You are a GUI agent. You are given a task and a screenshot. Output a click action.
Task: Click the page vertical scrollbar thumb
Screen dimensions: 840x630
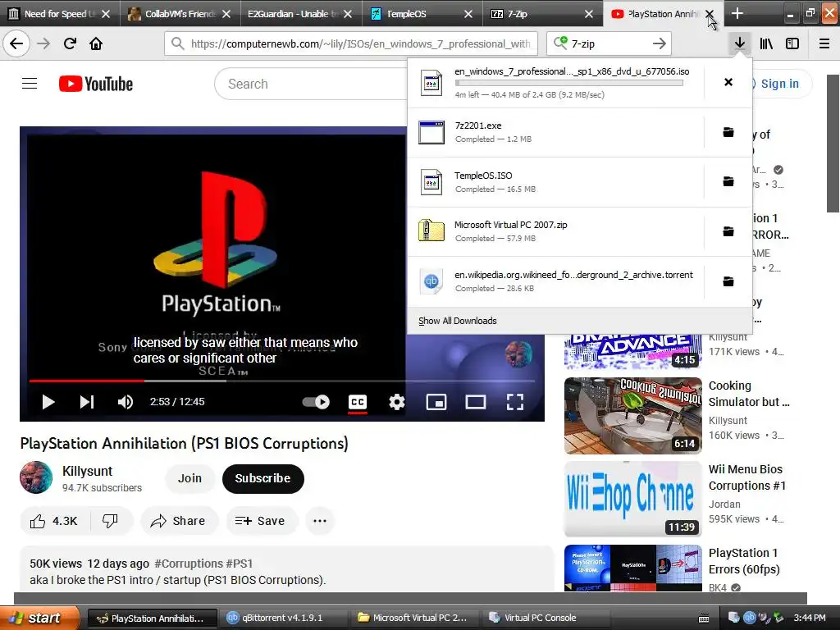click(833, 144)
